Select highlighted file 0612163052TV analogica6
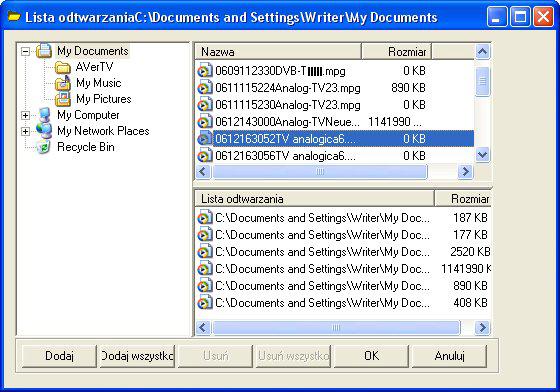Image resolution: width=560 pixels, height=392 pixels. [285, 139]
